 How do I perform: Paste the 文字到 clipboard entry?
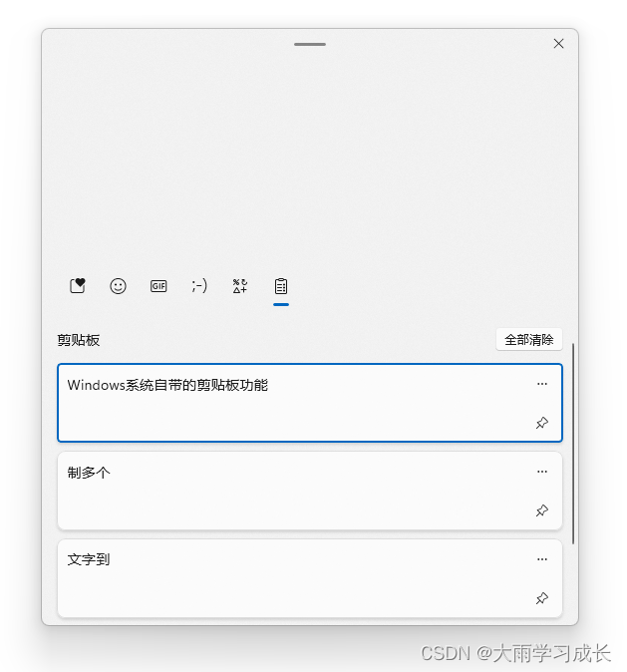click(310, 578)
